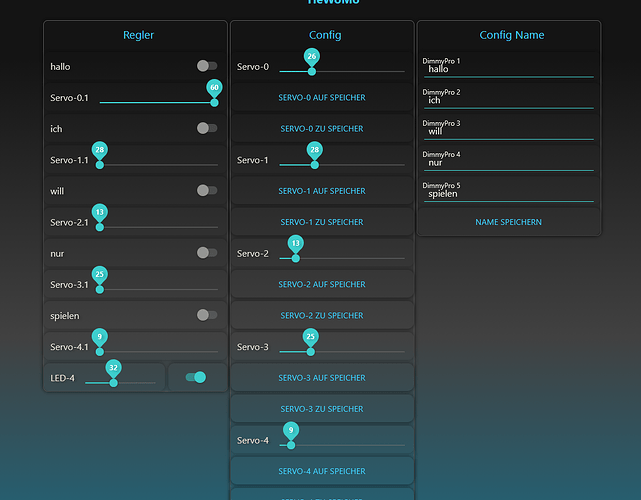Image resolution: width=641 pixels, height=500 pixels.
Task: Toggle the hallo switch on
Action: click(x=206, y=66)
